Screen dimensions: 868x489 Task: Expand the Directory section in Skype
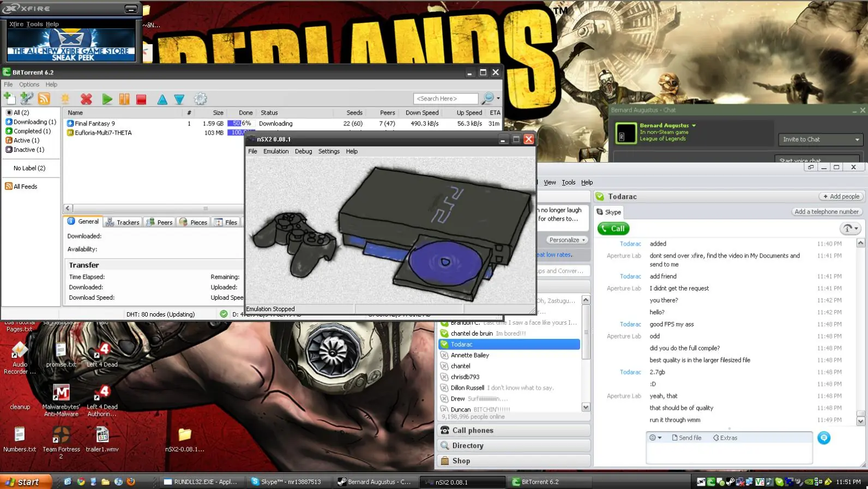(x=514, y=445)
